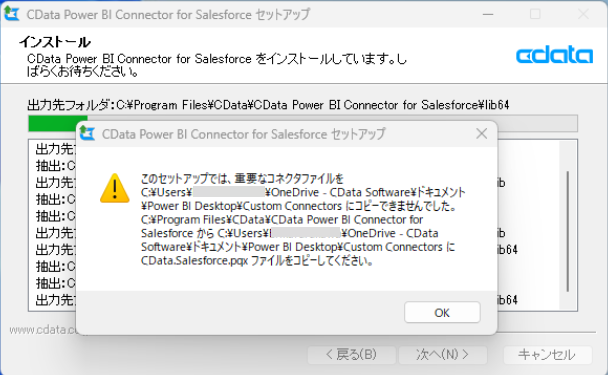Click OK to dismiss the warning

(442, 312)
